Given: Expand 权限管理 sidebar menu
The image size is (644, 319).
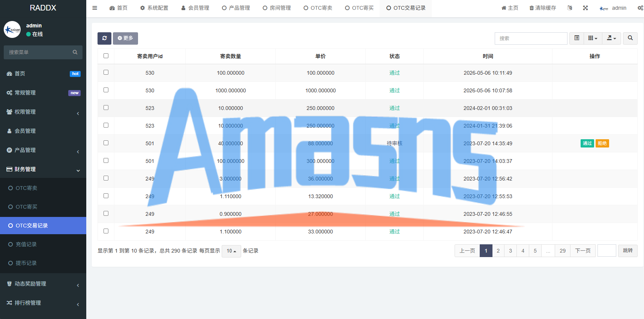Looking at the screenshot, I should (43, 112).
